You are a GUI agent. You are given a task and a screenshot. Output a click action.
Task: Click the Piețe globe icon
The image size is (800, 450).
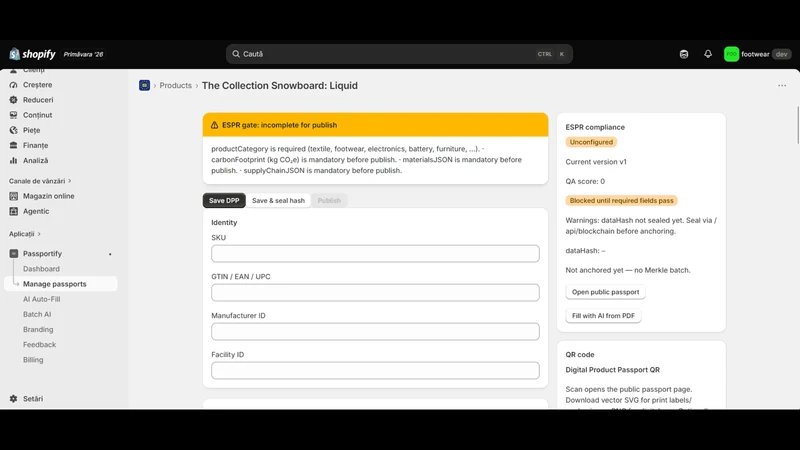point(13,130)
